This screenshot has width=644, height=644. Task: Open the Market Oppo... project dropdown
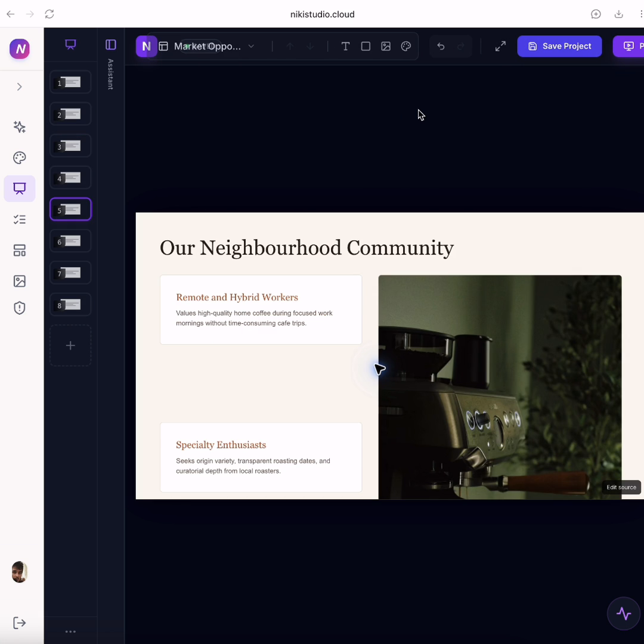point(207,47)
